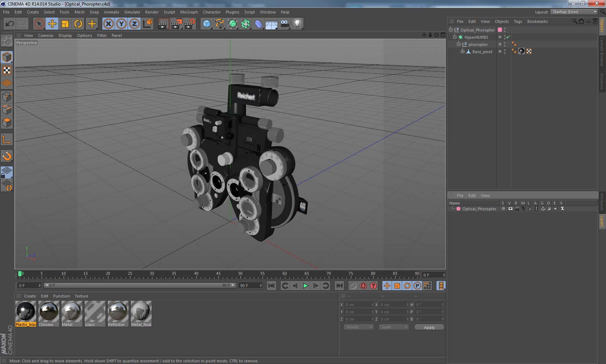606x364 pixels.
Task: Toggle autokeying button
Action: 363,286
